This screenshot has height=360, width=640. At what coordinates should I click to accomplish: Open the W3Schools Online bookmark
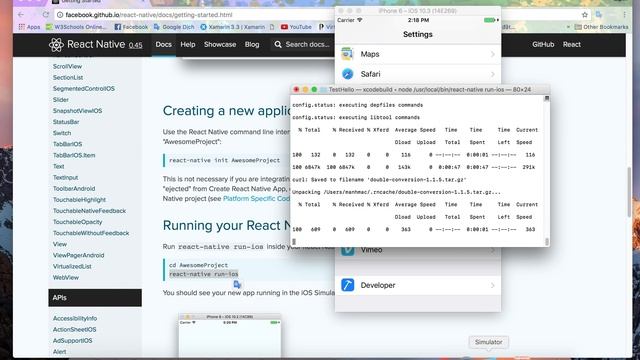(x=76, y=27)
